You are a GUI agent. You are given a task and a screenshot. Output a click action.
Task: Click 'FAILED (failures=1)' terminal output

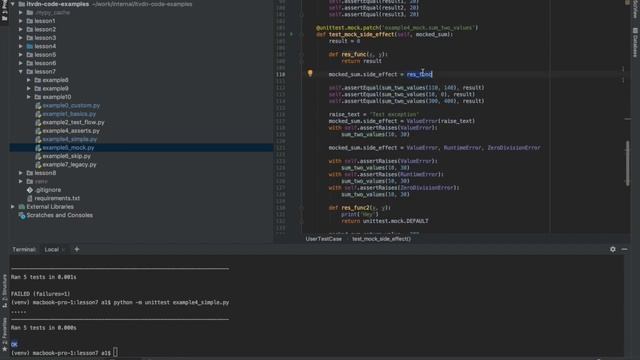coord(40,294)
